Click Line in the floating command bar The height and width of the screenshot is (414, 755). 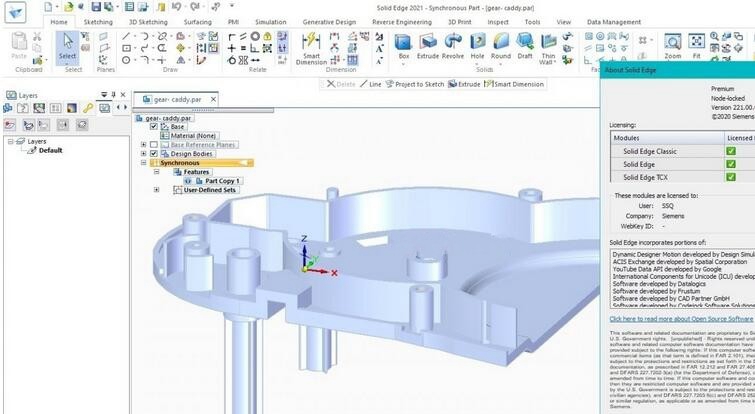click(371, 84)
